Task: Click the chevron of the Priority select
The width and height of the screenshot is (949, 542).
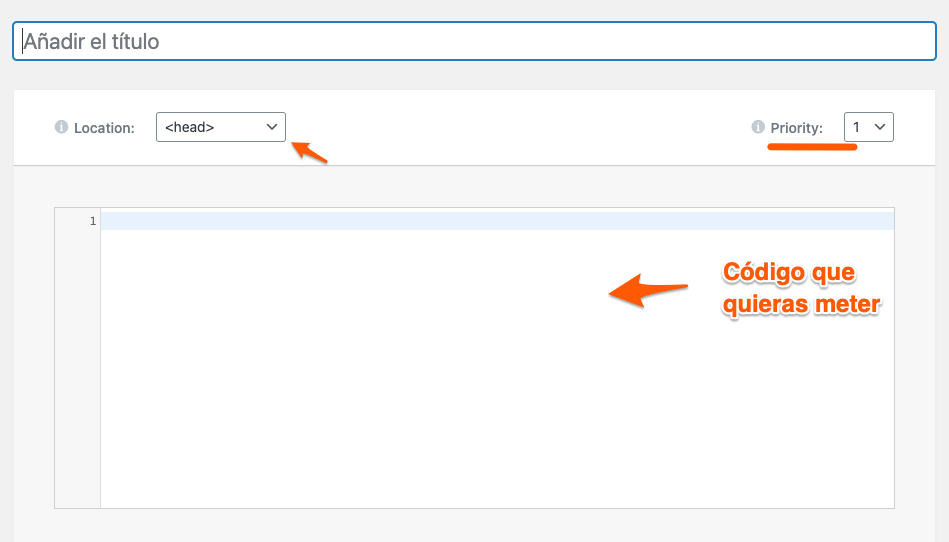Action: tap(880, 127)
